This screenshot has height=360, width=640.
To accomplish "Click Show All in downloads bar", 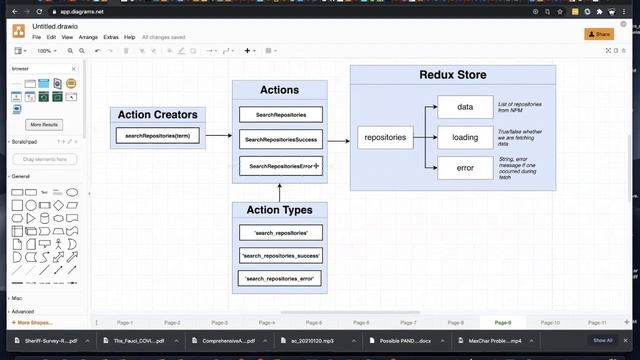I will (603, 340).
